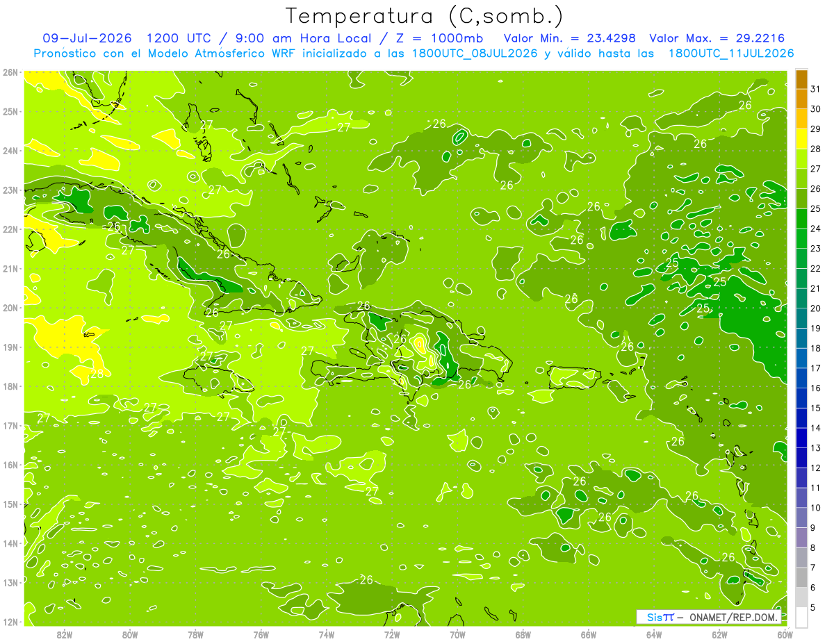Click the "68W" longitude axis label
This screenshot has height=644, width=834.
tap(523, 634)
